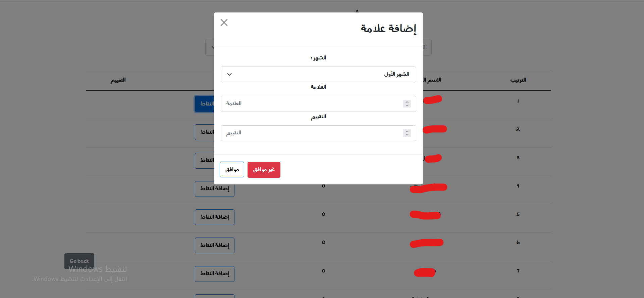Click إضافة النقاط for rank 5 student
The image size is (644, 298).
(x=214, y=217)
